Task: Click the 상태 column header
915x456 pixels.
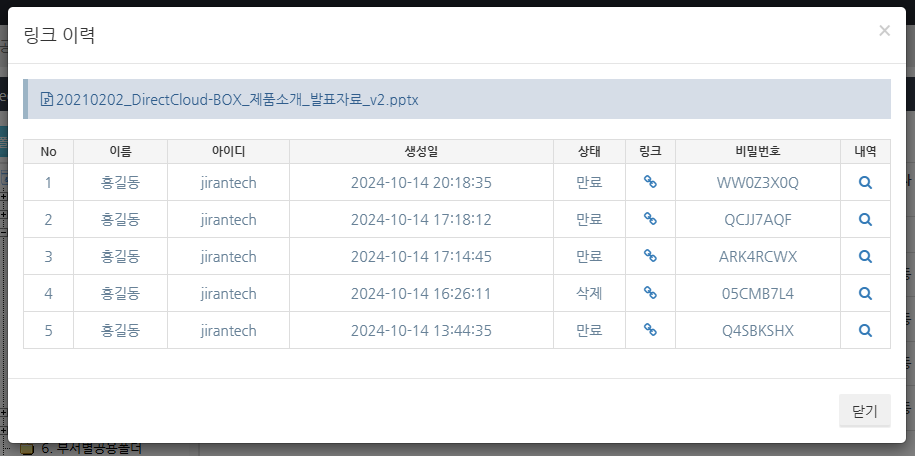Action: tap(589, 152)
